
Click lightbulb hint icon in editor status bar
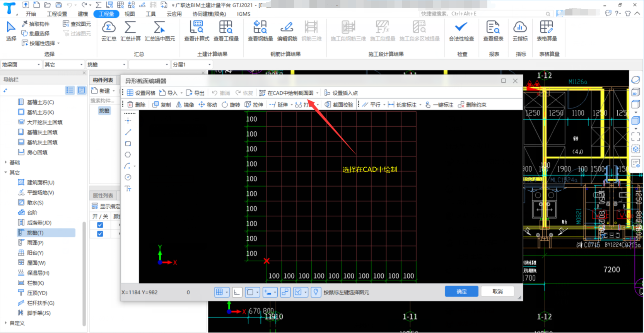tap(316, 292)
